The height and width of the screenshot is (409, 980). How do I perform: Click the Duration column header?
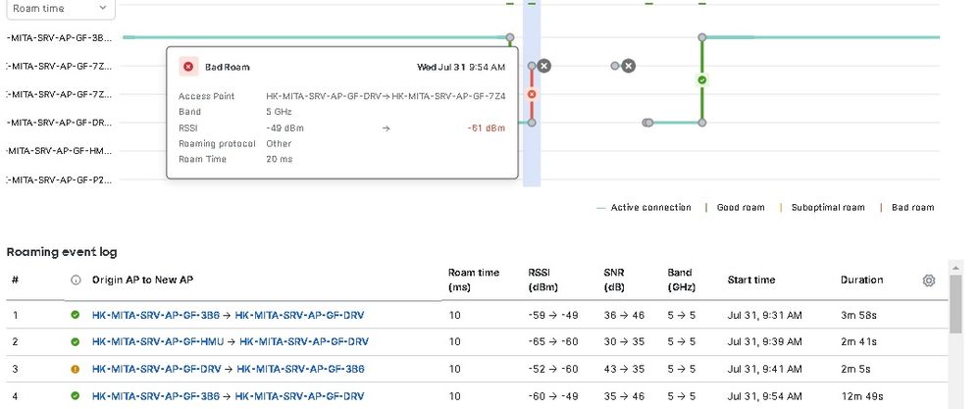pyautogui.click(x=861, y=281)
